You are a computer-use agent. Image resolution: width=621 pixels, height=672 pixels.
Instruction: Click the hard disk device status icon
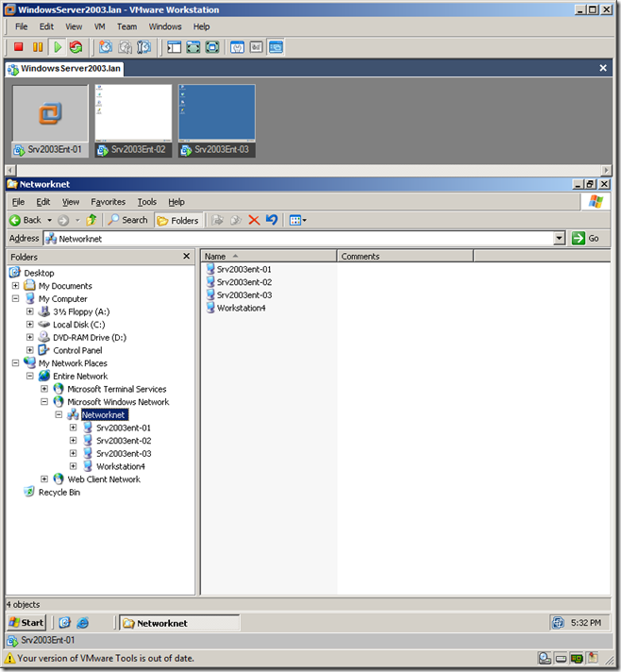[x=561, y=658]
